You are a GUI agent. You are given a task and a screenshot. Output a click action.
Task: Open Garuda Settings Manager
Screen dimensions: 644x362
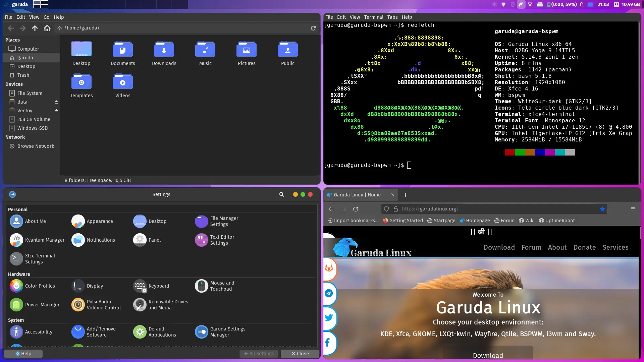click(220, 332)
